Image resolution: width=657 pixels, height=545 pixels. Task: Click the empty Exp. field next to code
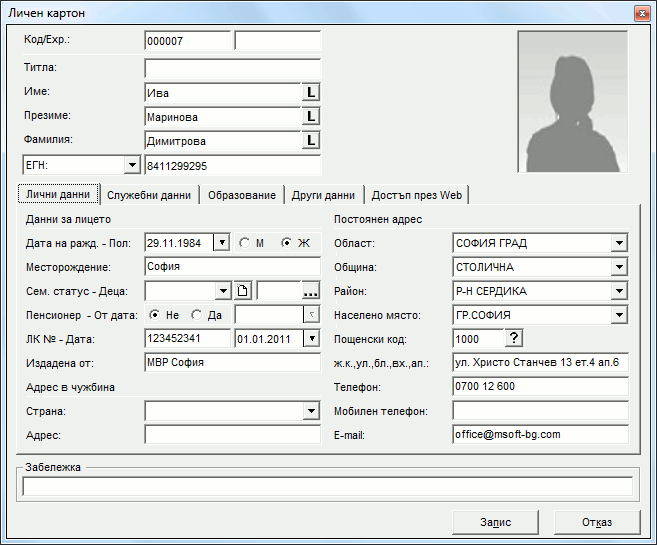tap(278, 41)
